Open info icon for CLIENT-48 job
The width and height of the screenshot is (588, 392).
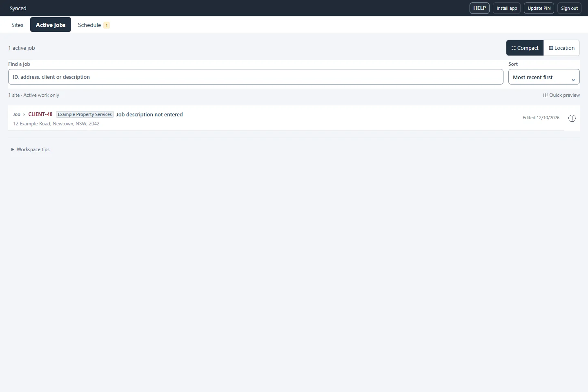point(572,118)
